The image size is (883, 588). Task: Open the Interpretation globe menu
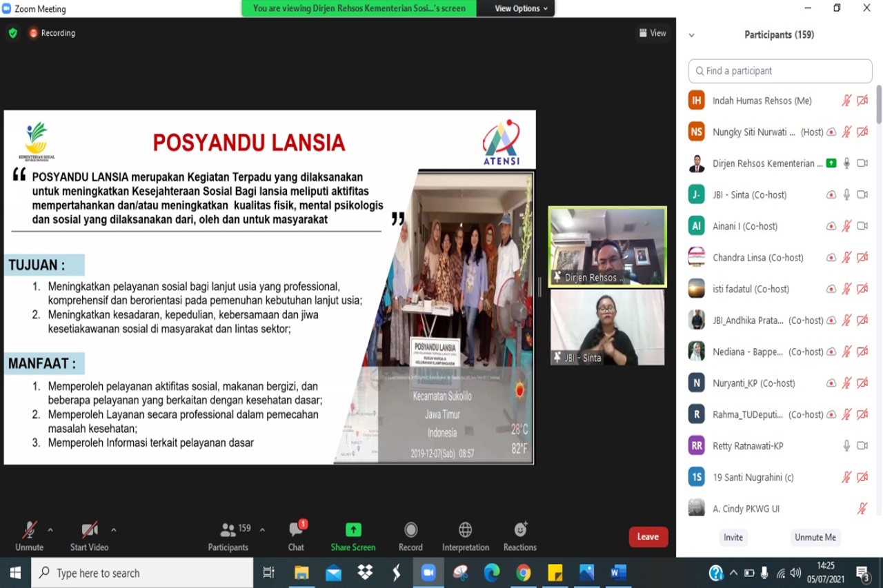[466, 536]
